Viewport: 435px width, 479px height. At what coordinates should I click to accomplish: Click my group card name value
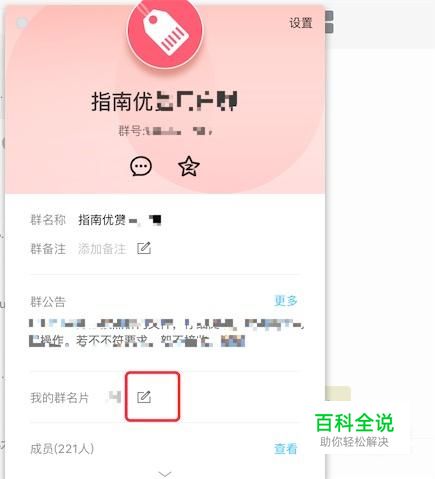coord(114,397)
